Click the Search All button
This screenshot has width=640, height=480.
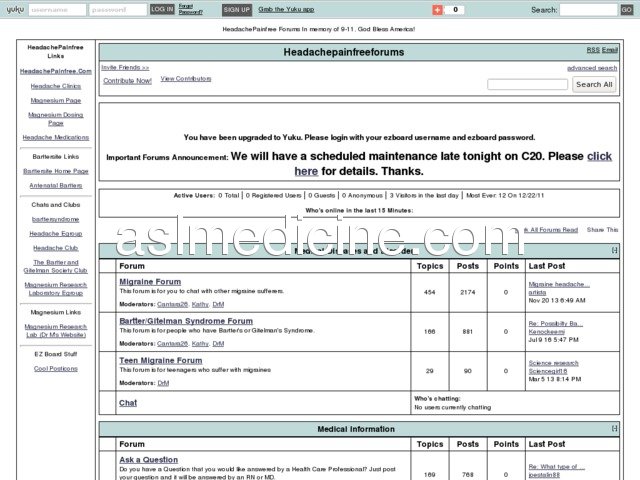594,84
